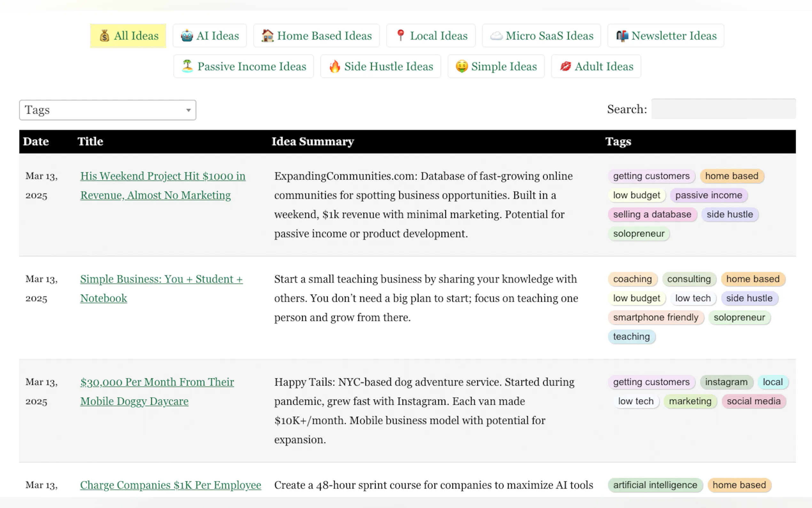The image size is (812, 508).
Task: Sort the table by Date column header
Action: click(x=36, y=141)
